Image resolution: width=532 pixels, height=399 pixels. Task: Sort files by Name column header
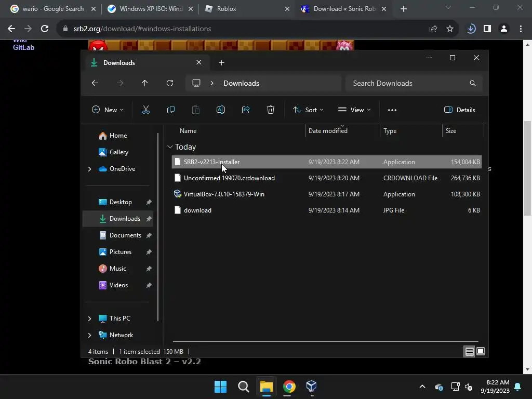coord(188,130)
